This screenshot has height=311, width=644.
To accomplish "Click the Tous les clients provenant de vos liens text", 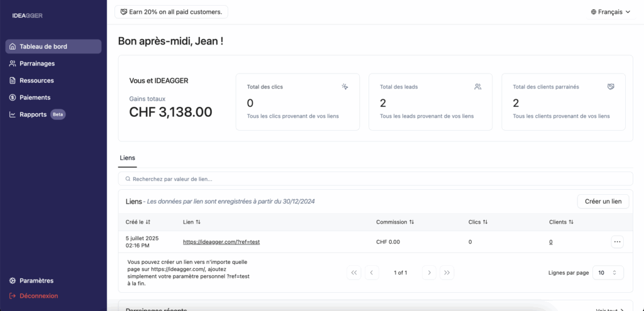I will (562, 116).
